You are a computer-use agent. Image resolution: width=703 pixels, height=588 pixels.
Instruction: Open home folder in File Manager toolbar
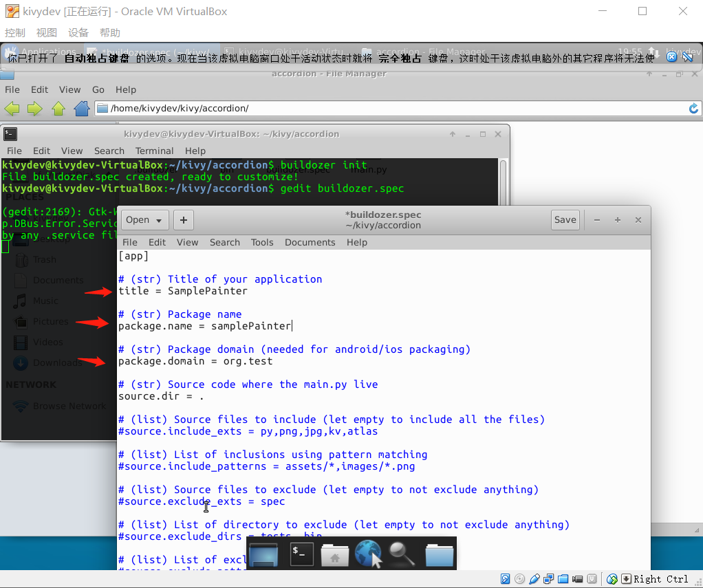click(x=82, y=109)
